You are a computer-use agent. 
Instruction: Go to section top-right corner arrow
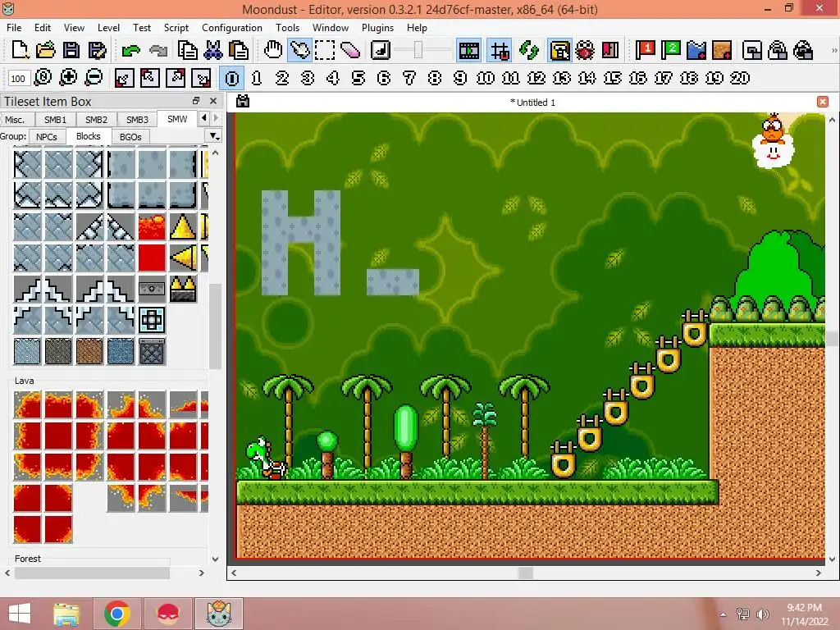coord(176,78)
